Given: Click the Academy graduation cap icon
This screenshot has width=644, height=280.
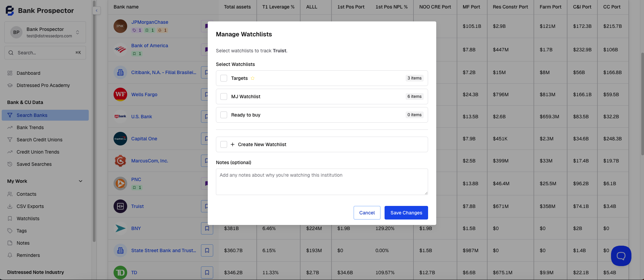Looking at the screenshot, I should pyautogui.click(x=10, y=85).
